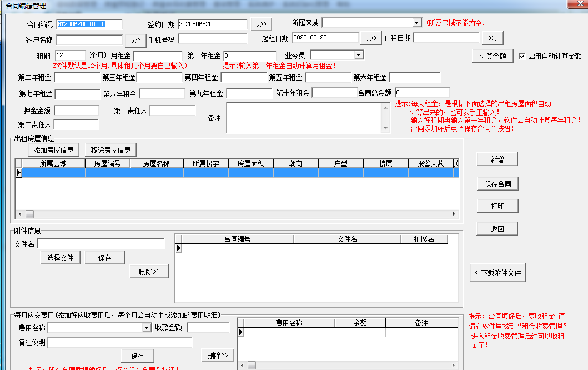Open the 所属区域 dropdown
This screenshot has height=370, width=588.
417,23
